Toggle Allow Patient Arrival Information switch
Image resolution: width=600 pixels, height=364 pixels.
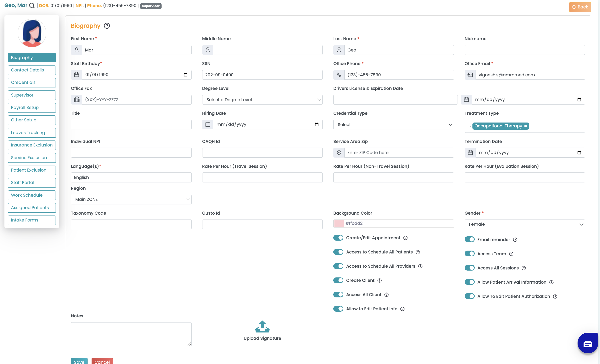(x=470, y=282)
